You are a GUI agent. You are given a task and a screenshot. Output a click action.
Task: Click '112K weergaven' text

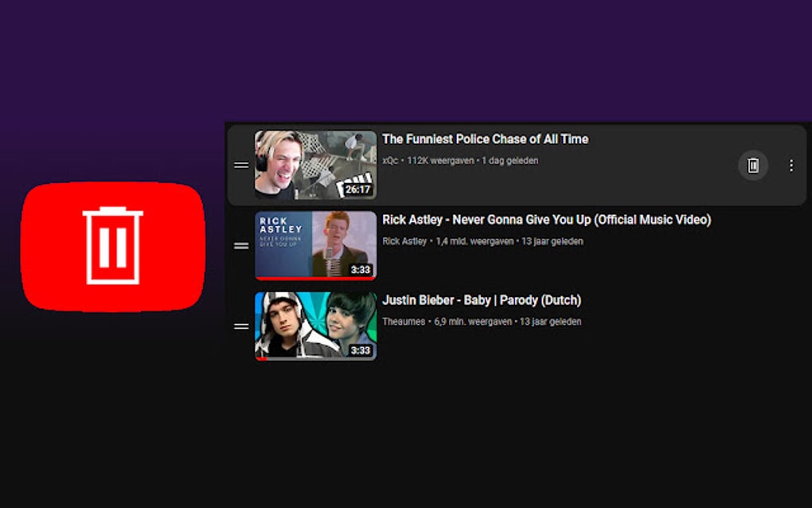coord(440,161)
